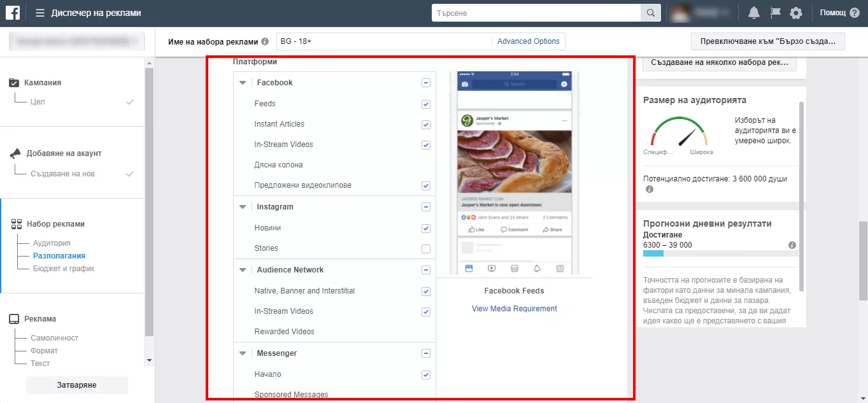Toggle Audience Network platform checkbox
868x403 pixels.
[426, 270]
